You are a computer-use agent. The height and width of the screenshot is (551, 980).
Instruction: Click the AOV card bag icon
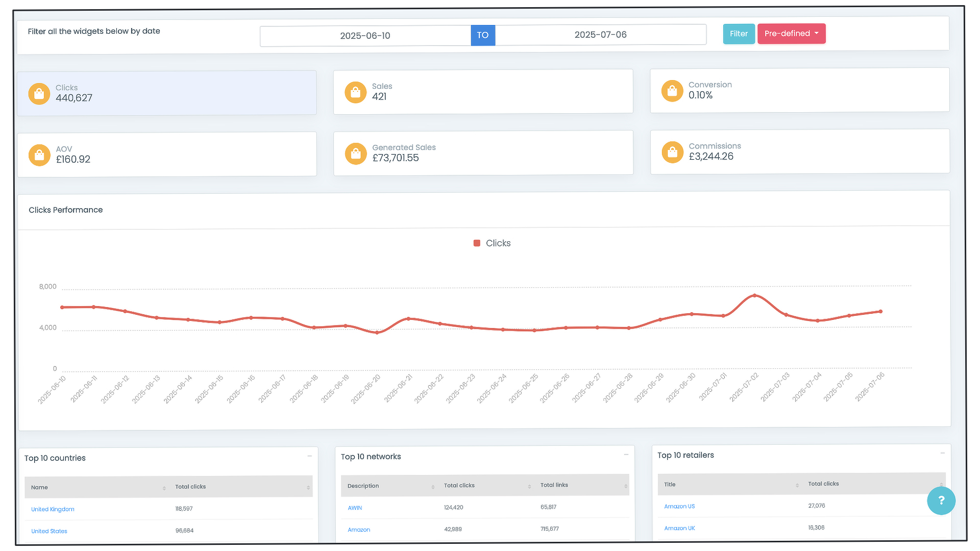point(39,155)
